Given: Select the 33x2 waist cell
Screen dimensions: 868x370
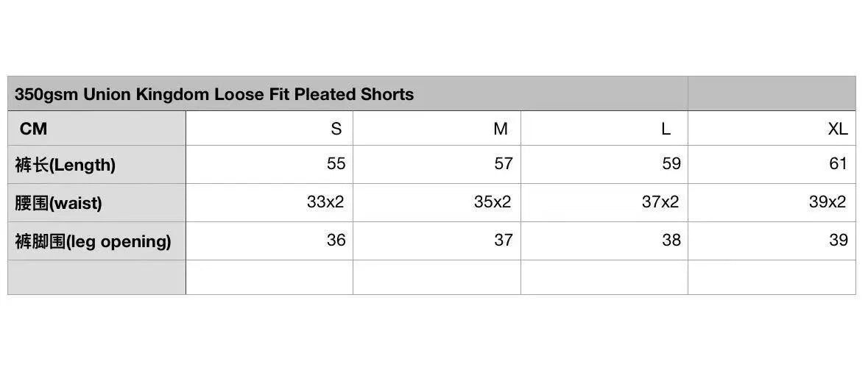Looking at the screenshot, I should 325,202.
